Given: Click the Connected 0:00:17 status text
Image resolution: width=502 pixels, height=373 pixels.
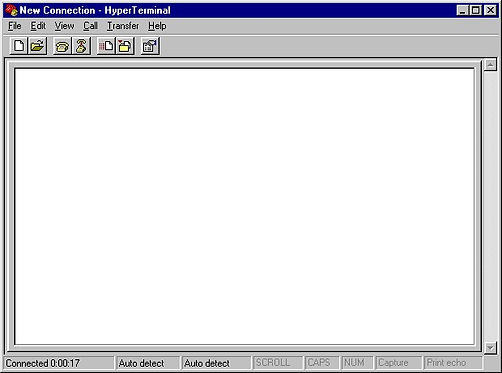Looking at the screenshot, I should [x=42, y=363].
